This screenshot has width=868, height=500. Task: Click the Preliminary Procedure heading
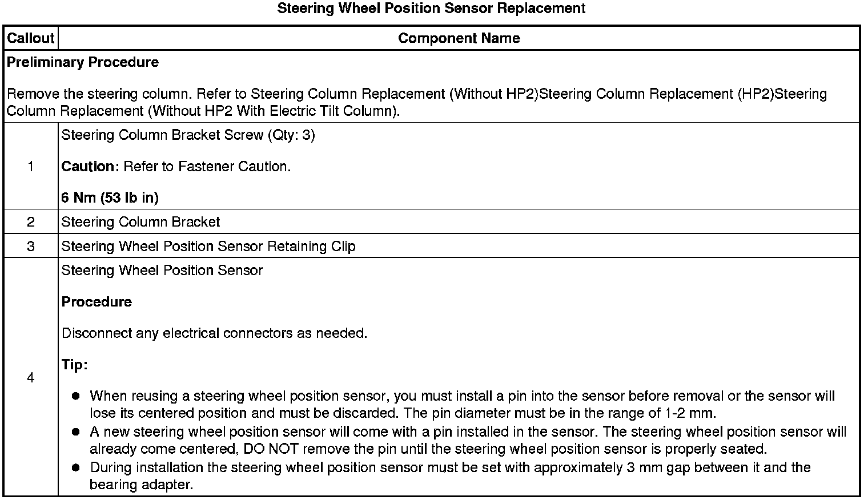point(83,62)
